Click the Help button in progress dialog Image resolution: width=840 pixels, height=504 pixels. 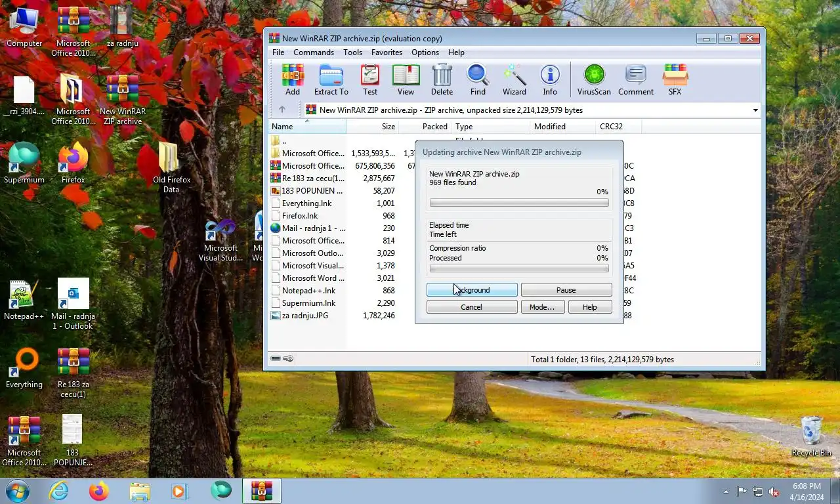click(x=590, y=307)
